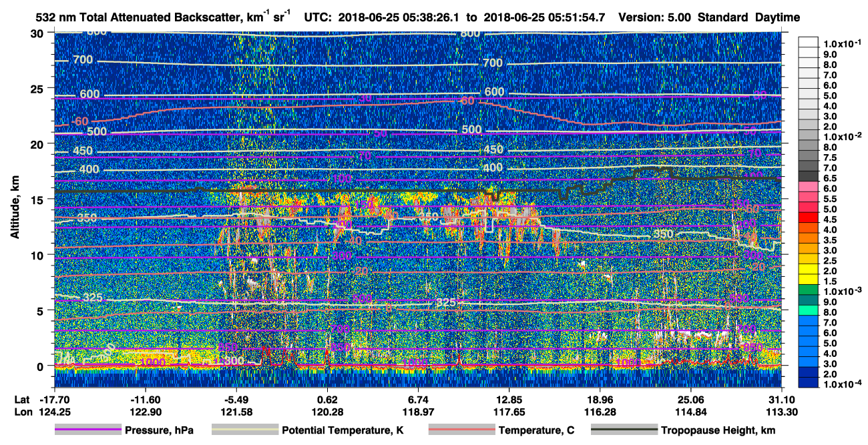868x445 pixels.
Task: Click the dark Tropopause Height legend line sample
Action: pyautogui.click(x=624, y=430)
